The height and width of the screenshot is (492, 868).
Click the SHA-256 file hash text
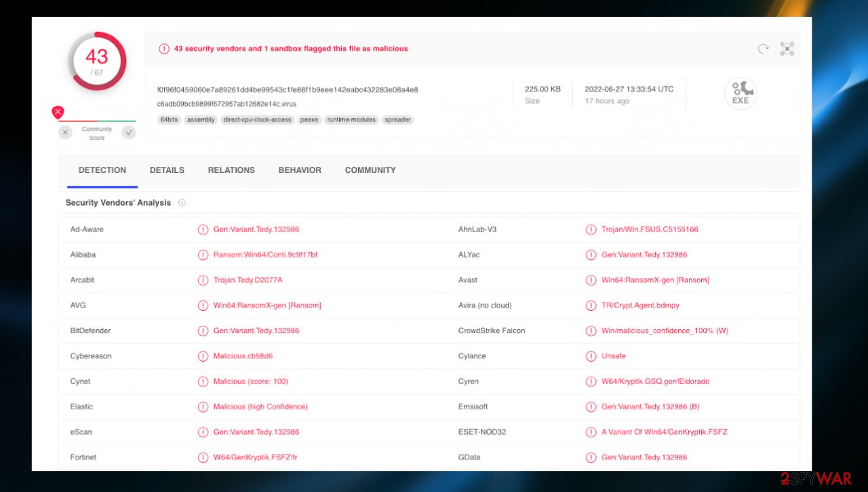288,90
